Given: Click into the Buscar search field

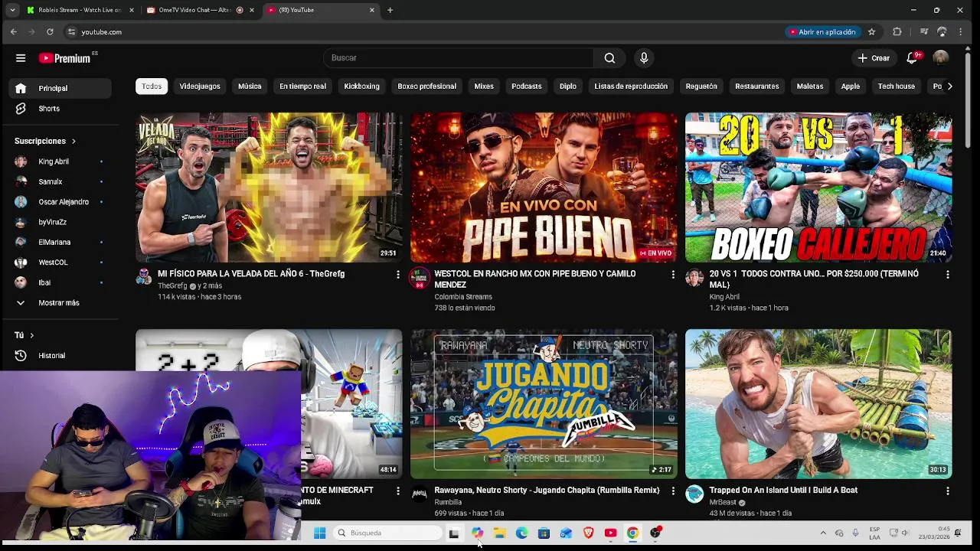Looking at the screenshot, I should pos(459,58).
